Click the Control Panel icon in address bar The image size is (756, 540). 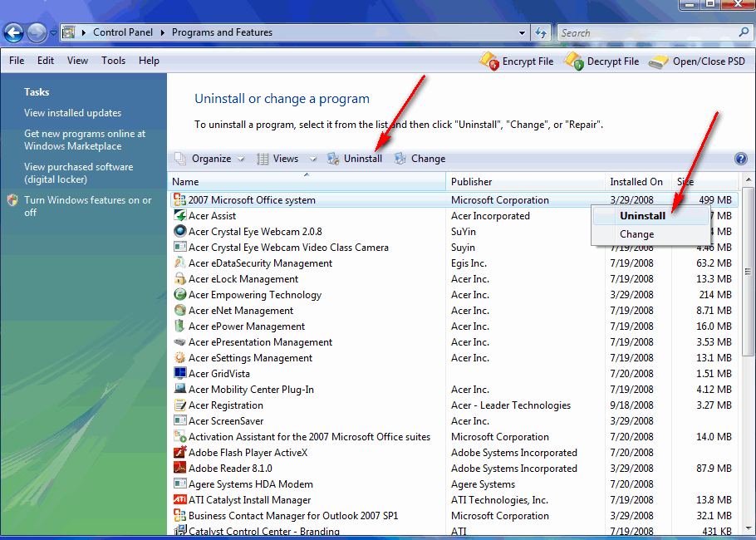(x=69, y=32)
